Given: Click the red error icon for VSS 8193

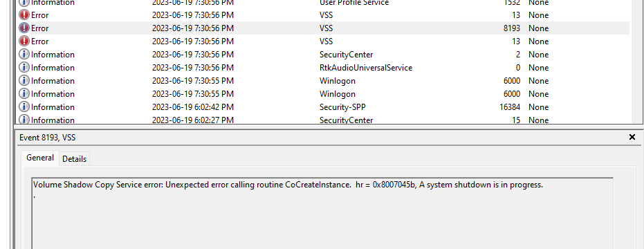Looking at the screenshot, I should pyautogui.click(x=24, y=28).
